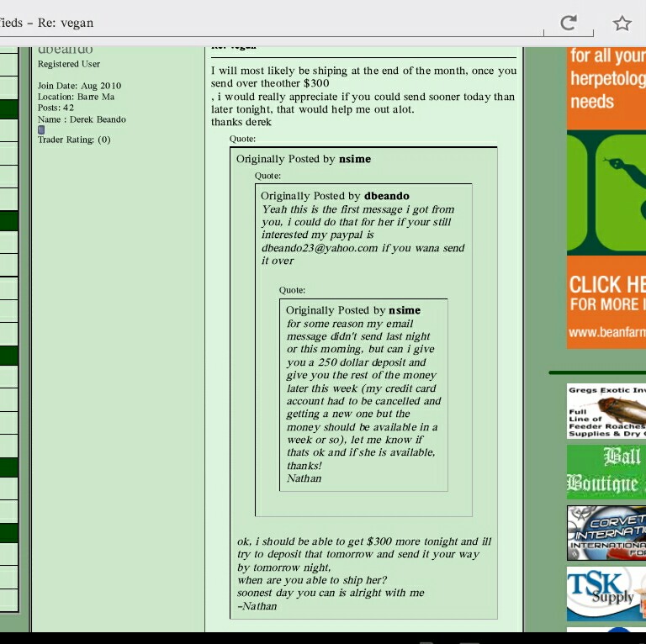Click the bold nsime name in the first quote

(355, 159)
